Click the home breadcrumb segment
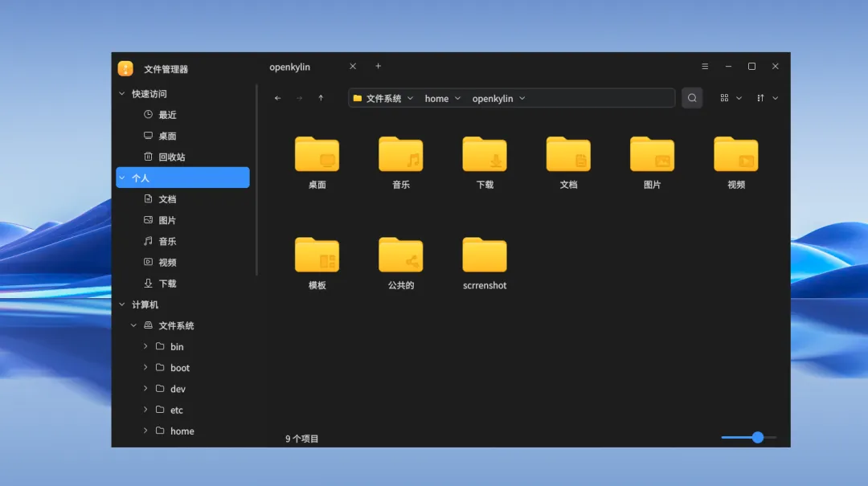The width and height of the screenshot is (868, 486). click(x=436, y=98)
